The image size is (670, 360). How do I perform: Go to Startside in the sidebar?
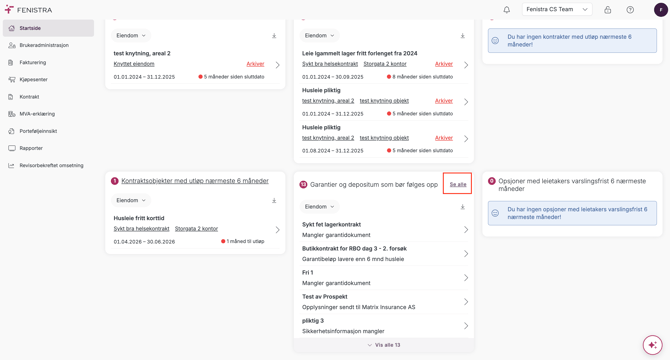(48, 28)
